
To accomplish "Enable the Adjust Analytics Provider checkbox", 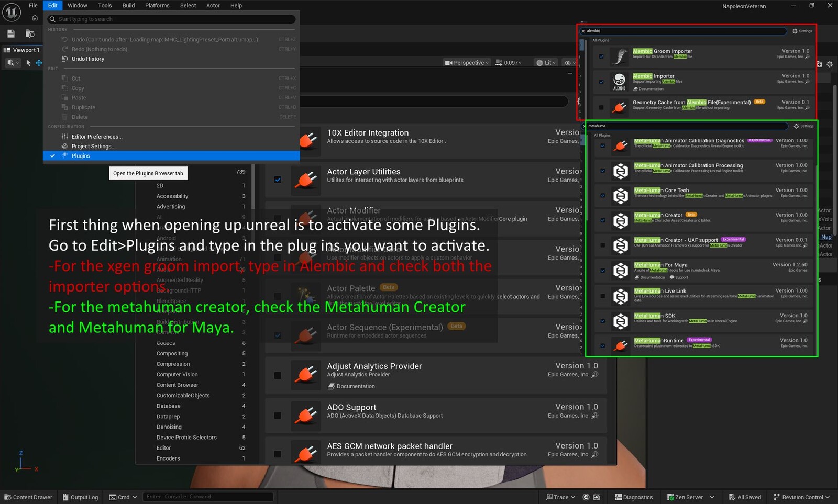I will coord(278,375).
